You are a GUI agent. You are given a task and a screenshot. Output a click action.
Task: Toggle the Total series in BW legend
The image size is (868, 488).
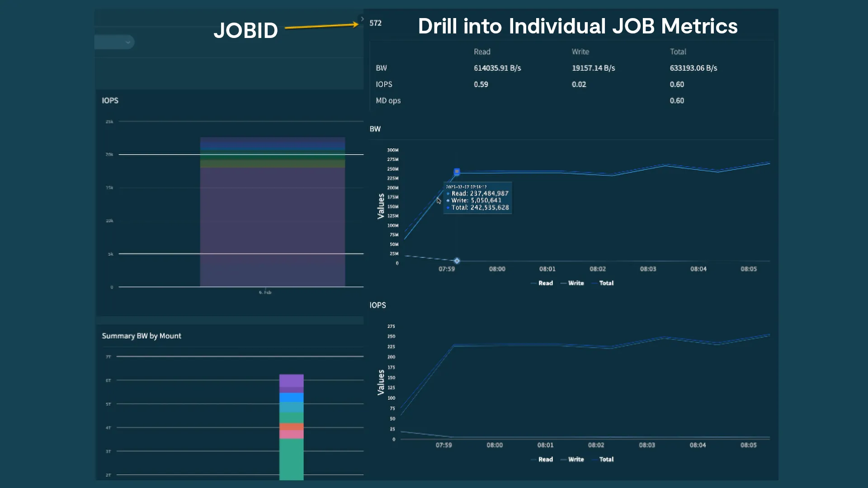pyautogui.click(x=603, y=283)
